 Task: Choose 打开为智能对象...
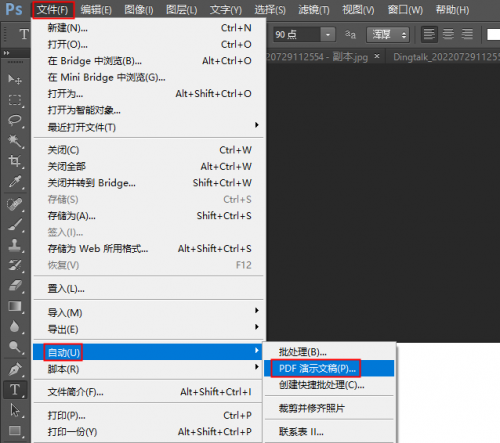pos(149,110)
